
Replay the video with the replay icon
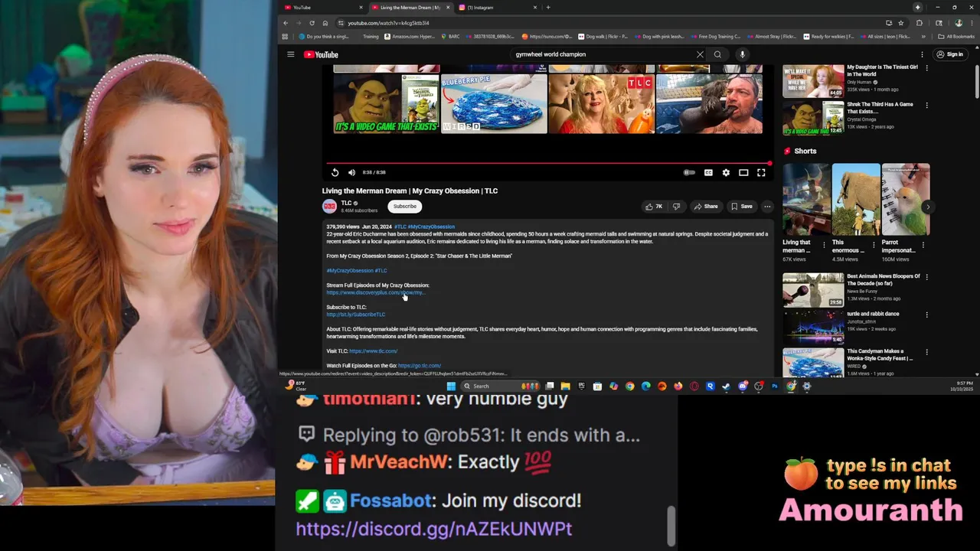point(335,172)
